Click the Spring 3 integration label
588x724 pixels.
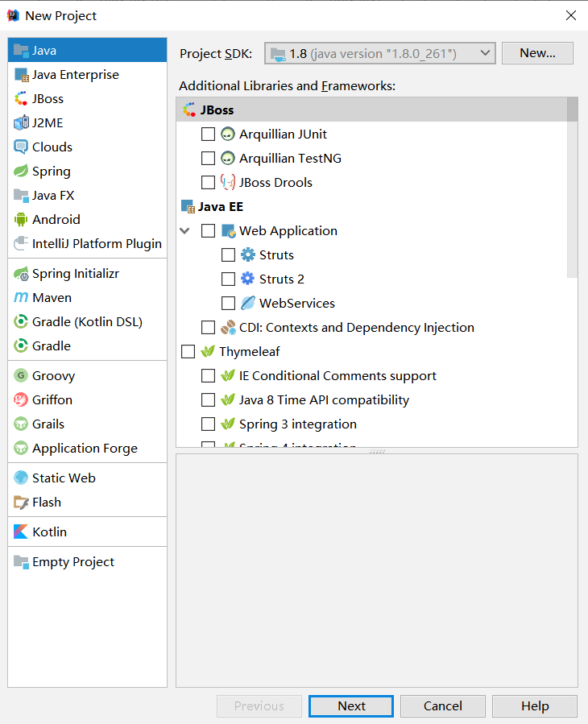(298, 424)
